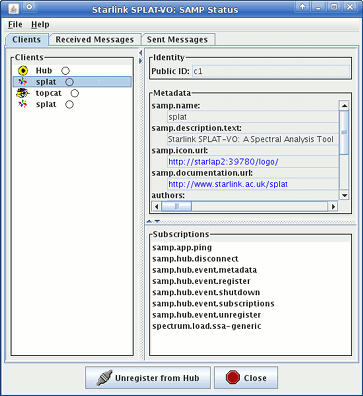
Task: Select spectrum.load.ssa-generic subscription
Action: click(x=207, y=326)
